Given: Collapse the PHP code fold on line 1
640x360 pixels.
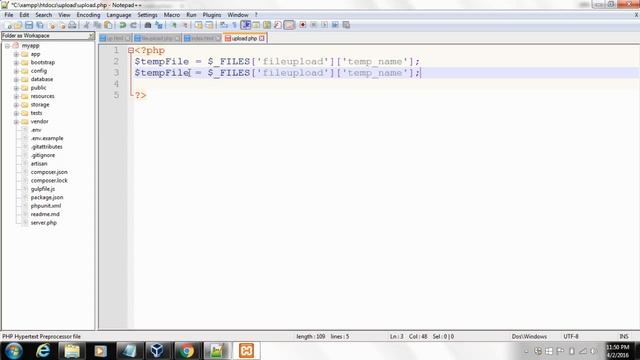Looking at the screenshot, I should click(x=131, y=51).
